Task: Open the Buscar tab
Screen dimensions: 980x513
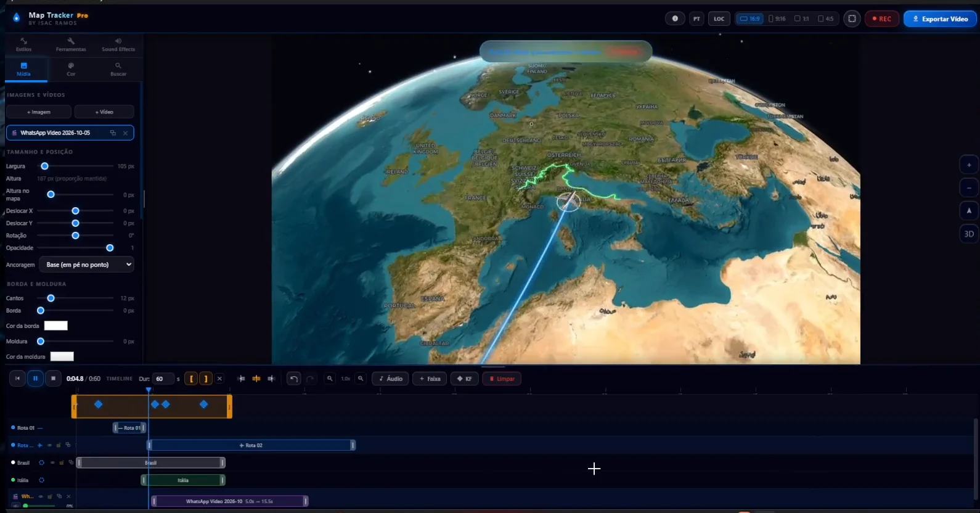Action: [118, 69]
